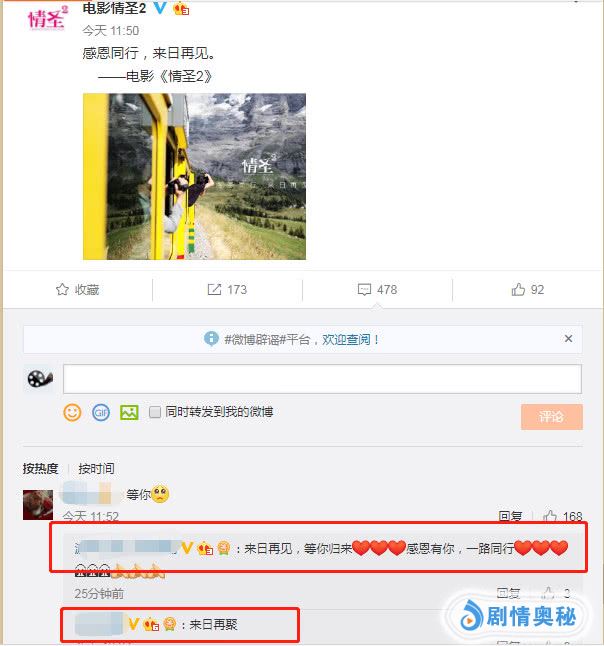Add a GIF using the GIF icon

coord(101,412)
